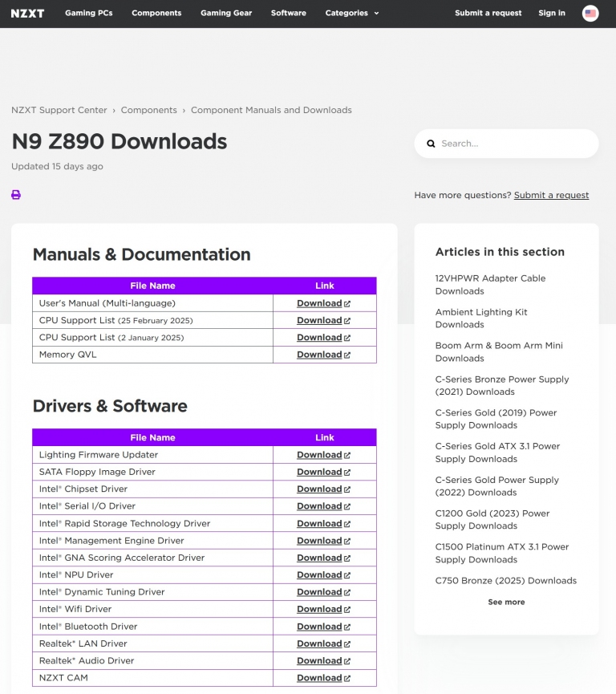Download Intel Wifi Driver
The image size is (616, 694).
(323, 610)
